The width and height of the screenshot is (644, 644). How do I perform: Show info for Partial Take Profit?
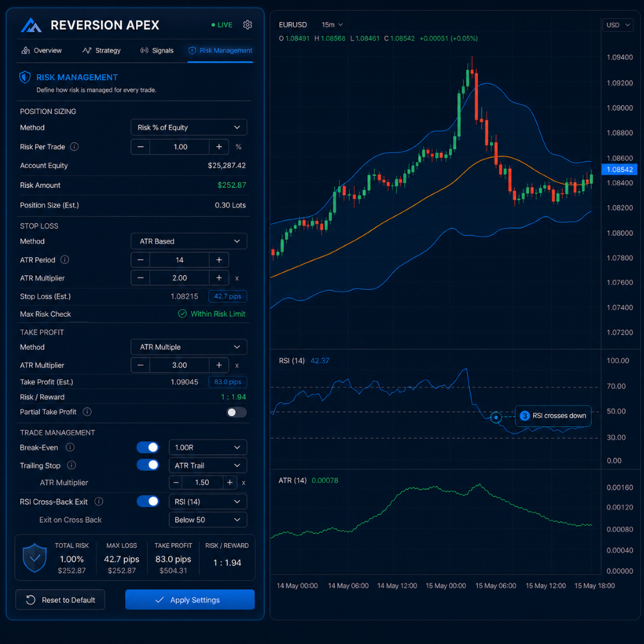(87, 412)
